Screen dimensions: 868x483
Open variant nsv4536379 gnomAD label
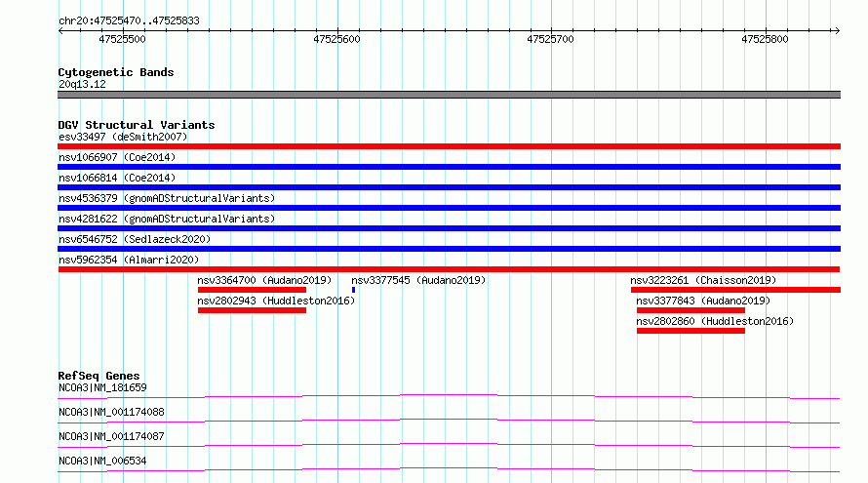(167, 198)
